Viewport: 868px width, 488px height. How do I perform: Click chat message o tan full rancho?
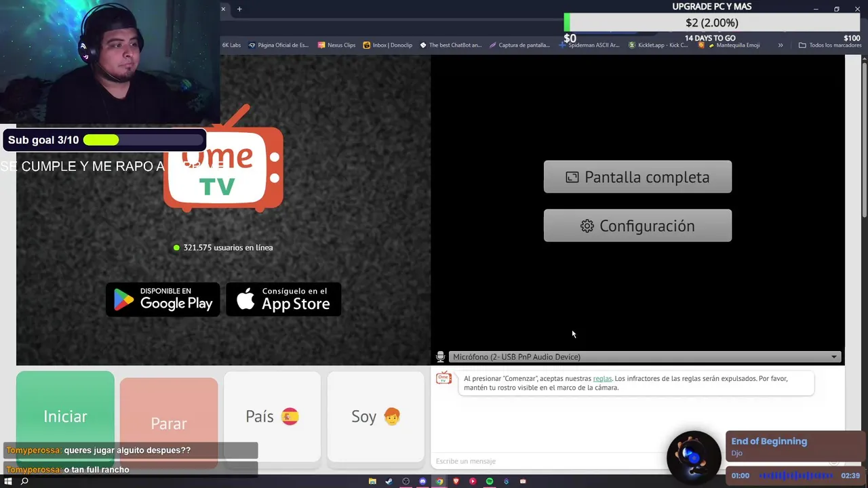[x=96, y=470]
